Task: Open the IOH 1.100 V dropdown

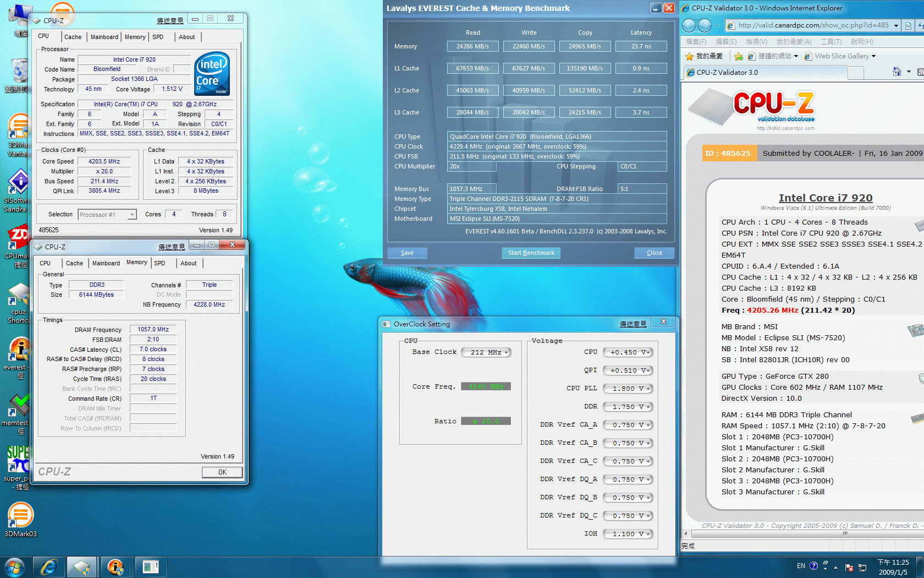Action: 628,534
